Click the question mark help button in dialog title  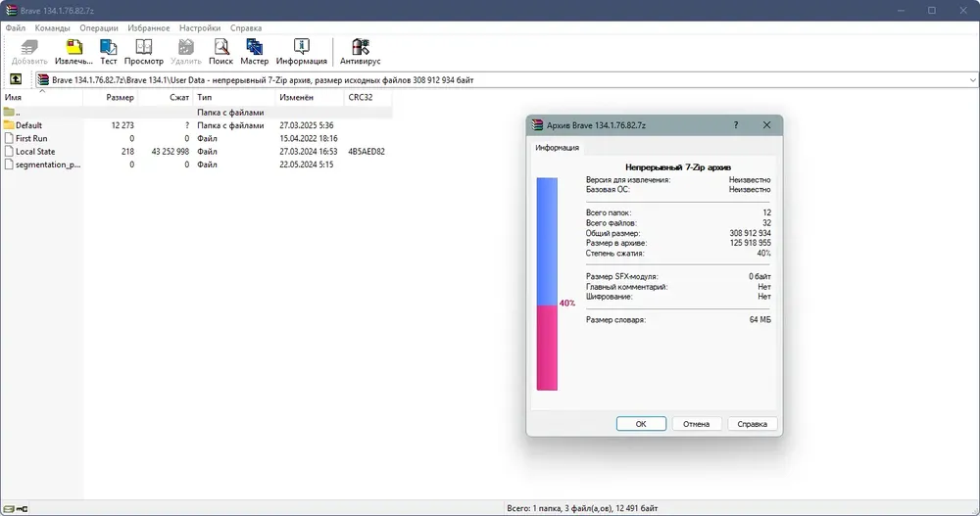736,125
